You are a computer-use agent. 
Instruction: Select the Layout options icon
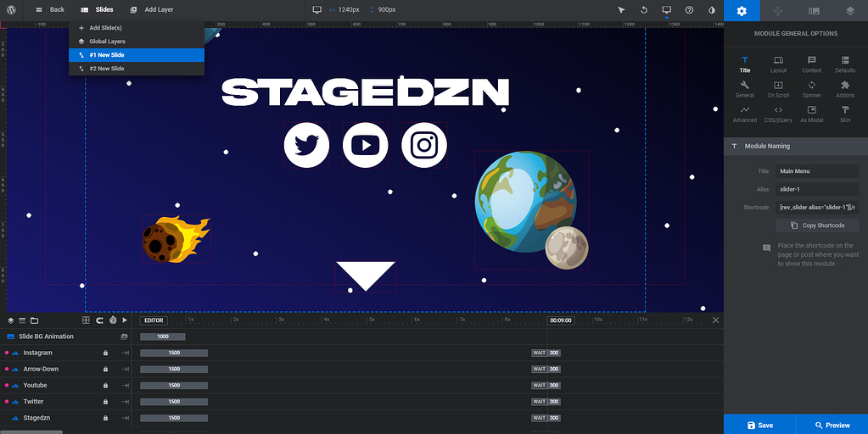pos(778,64)
